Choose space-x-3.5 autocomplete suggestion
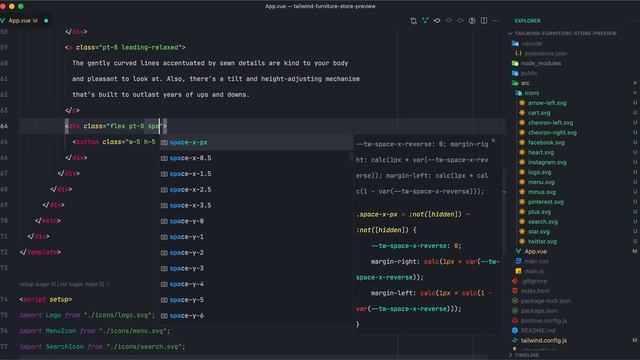640x360 pixels. [256, 205]
